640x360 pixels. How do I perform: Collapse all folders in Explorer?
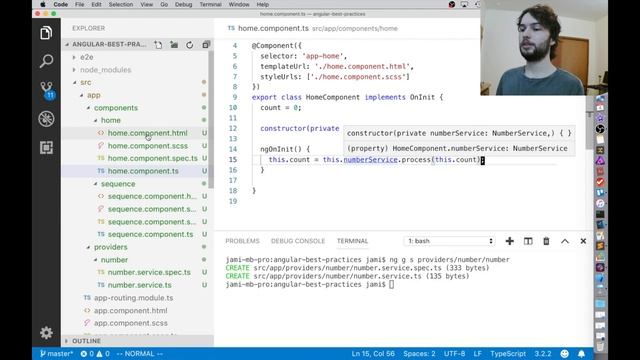click(x=206, y=45)
